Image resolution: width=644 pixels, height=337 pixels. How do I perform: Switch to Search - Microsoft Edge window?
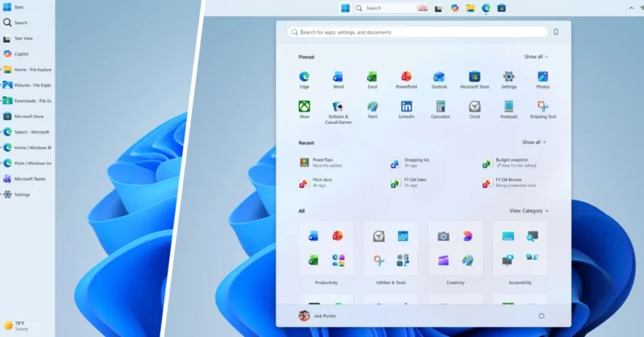[x=27, y=132]
